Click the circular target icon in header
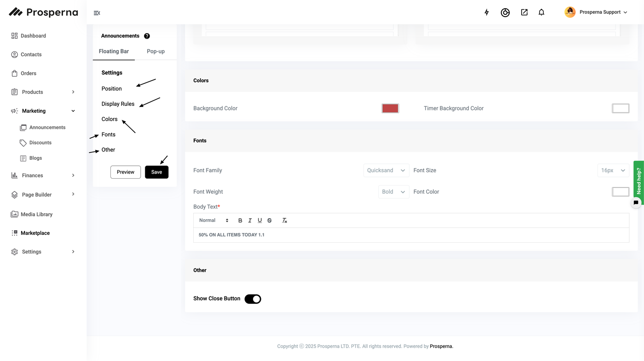 505,12
